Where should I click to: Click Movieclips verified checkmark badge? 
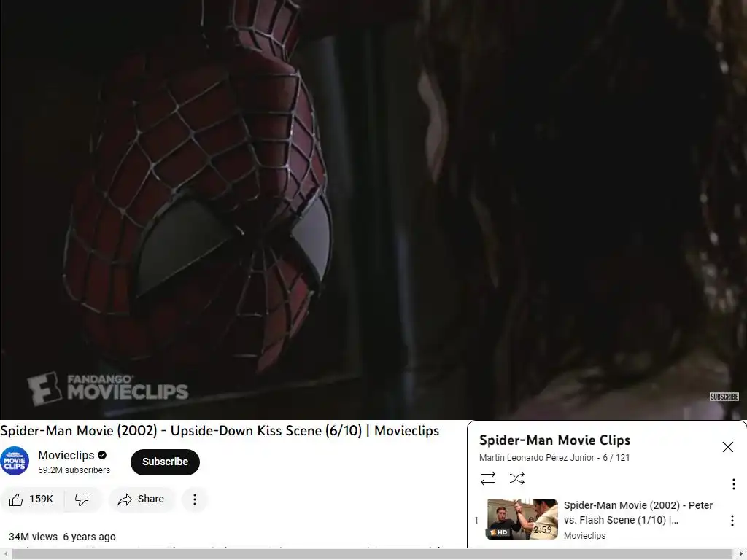pos(102,455)
